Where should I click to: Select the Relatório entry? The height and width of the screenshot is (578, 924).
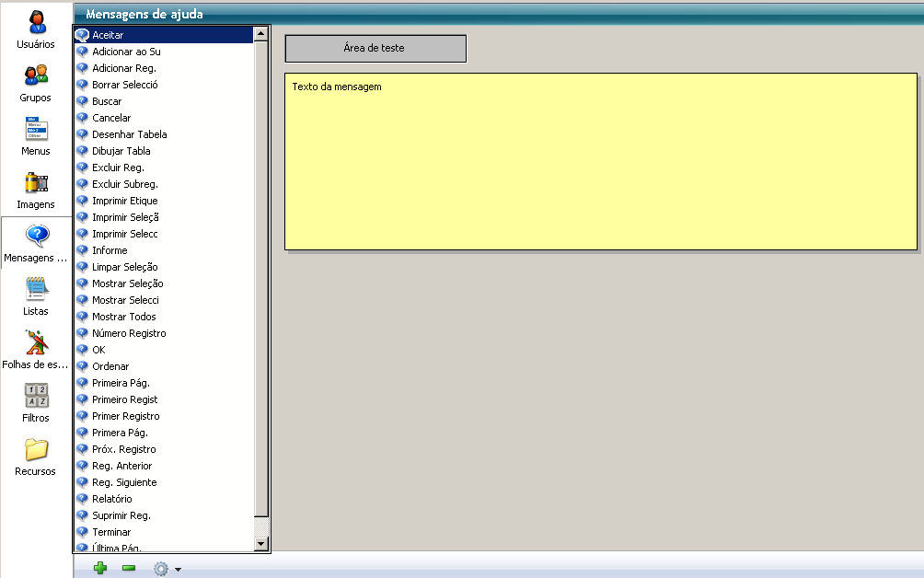(164, 499)
